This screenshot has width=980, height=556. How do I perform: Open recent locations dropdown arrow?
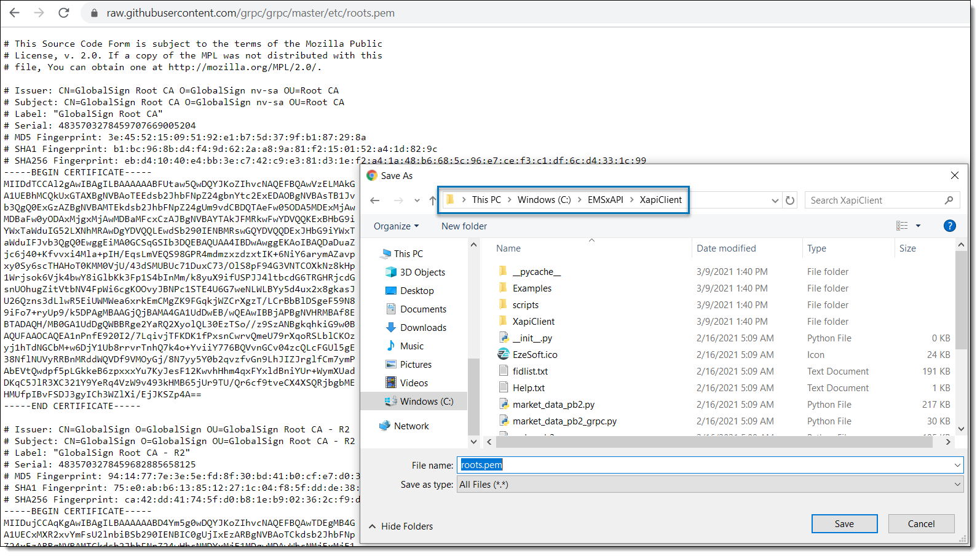point(417,201)
